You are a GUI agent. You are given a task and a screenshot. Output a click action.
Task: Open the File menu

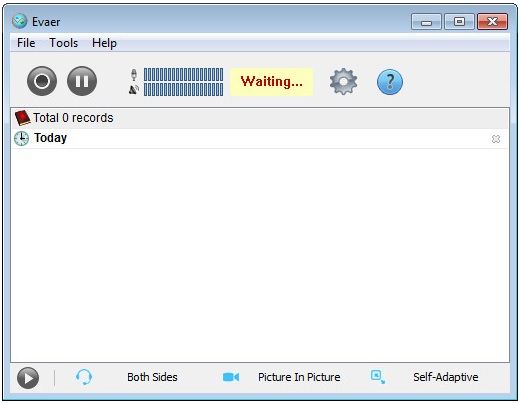pos(26,43)
